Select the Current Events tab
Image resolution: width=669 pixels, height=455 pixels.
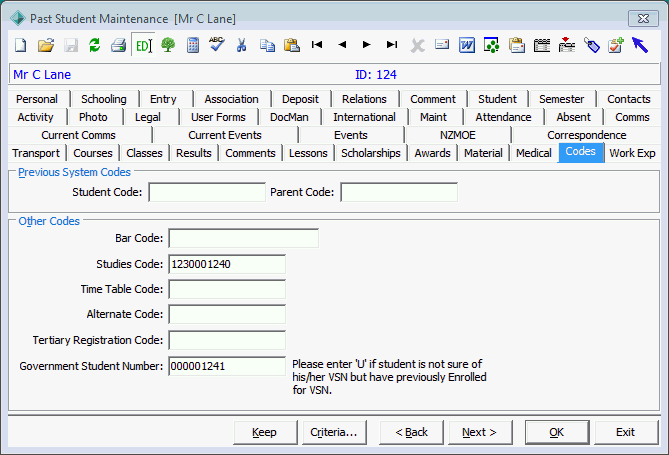[x=224, y=135]
